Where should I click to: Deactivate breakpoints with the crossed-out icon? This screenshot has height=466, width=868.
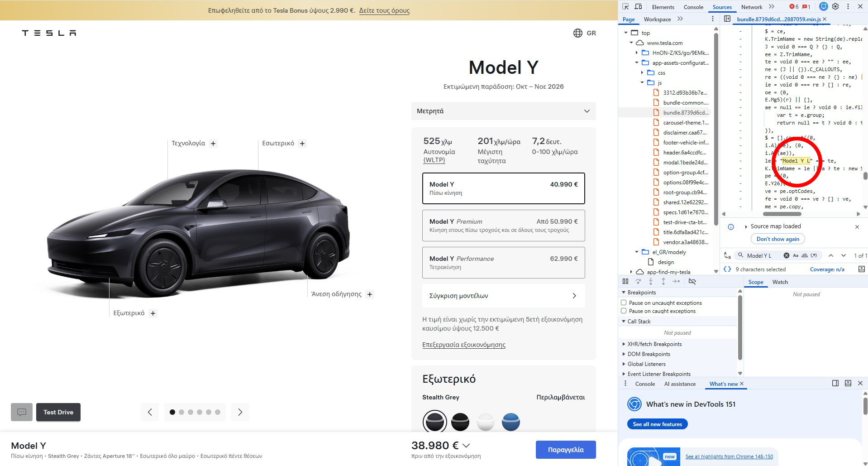(x=692, y=281)
